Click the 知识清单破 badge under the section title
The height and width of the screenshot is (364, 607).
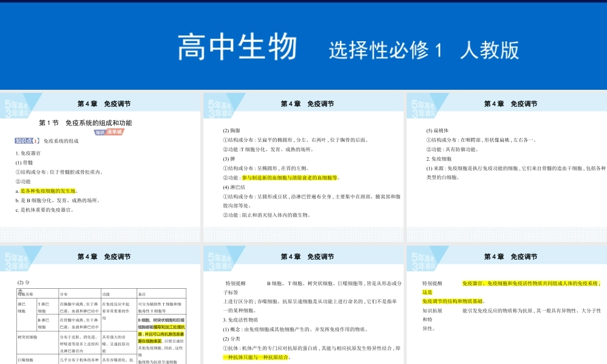click(109, 132)
